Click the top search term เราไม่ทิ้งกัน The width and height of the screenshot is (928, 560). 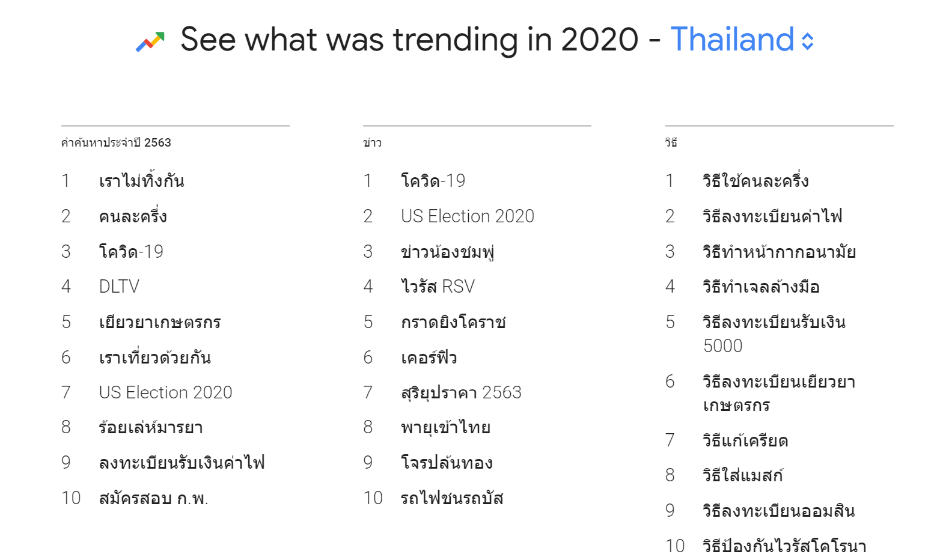141,181
